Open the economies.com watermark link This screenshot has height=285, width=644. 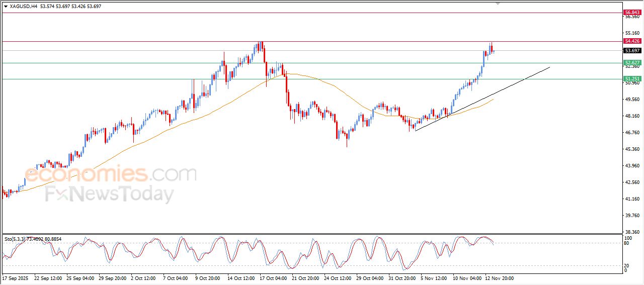click(x=111, y=175)
